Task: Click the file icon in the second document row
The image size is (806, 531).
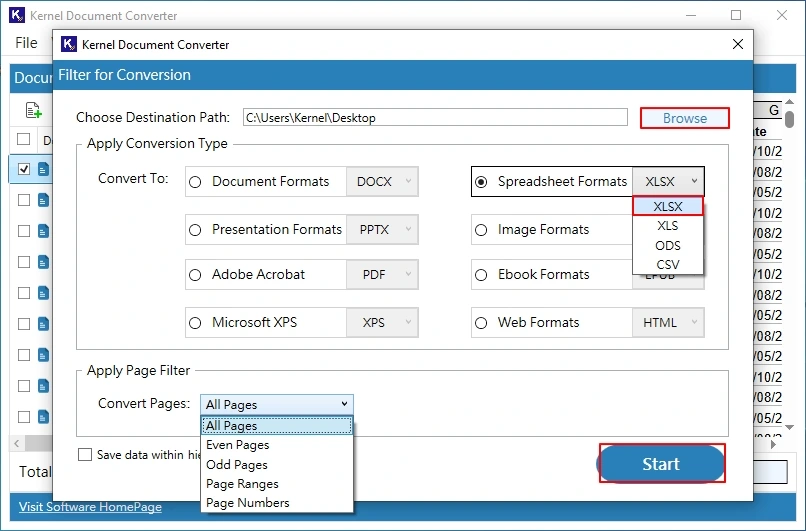Action: point(44,200)
